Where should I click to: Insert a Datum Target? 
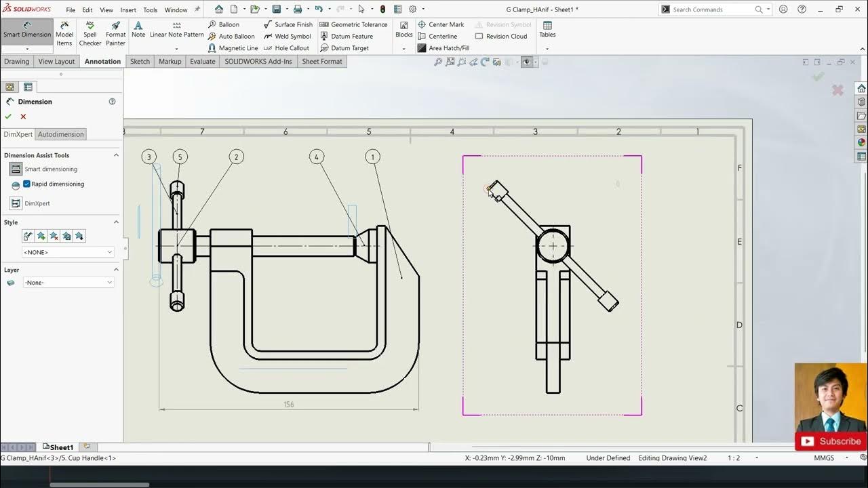[344, 48]
